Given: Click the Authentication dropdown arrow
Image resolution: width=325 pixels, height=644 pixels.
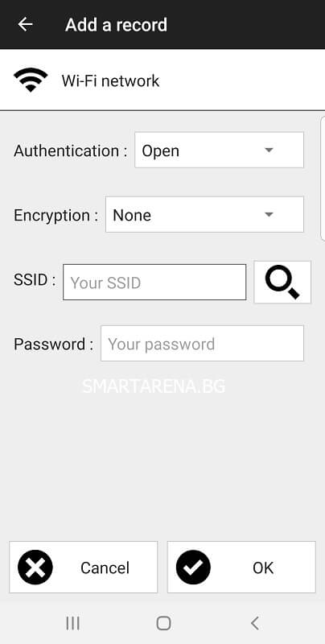Looking at the screenshot, I should tap(269, 150).
